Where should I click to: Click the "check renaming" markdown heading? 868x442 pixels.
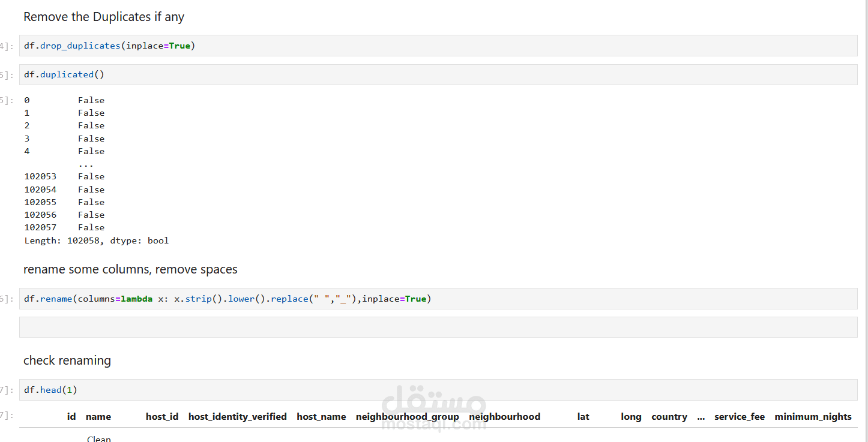[x=67, y=360]
